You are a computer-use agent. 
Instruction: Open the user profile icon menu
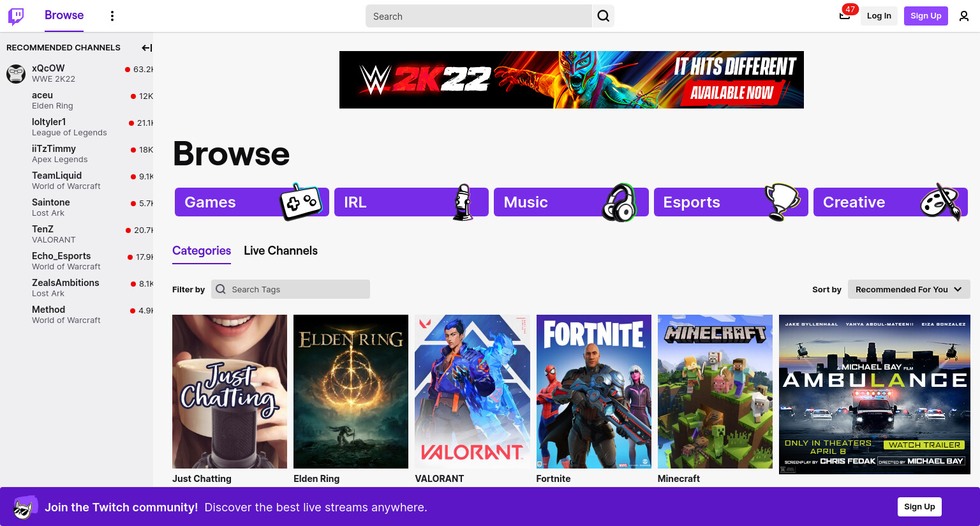[x=964, y=16]
